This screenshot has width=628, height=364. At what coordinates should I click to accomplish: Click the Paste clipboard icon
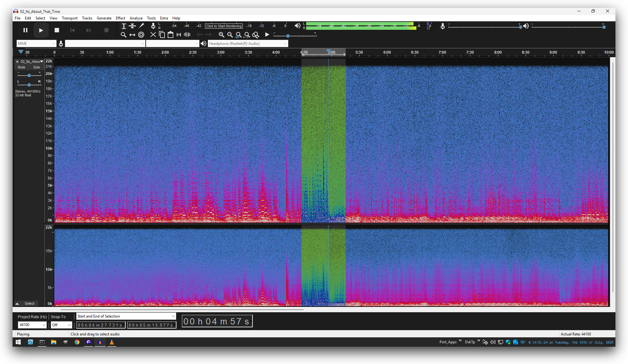(170, 35)
